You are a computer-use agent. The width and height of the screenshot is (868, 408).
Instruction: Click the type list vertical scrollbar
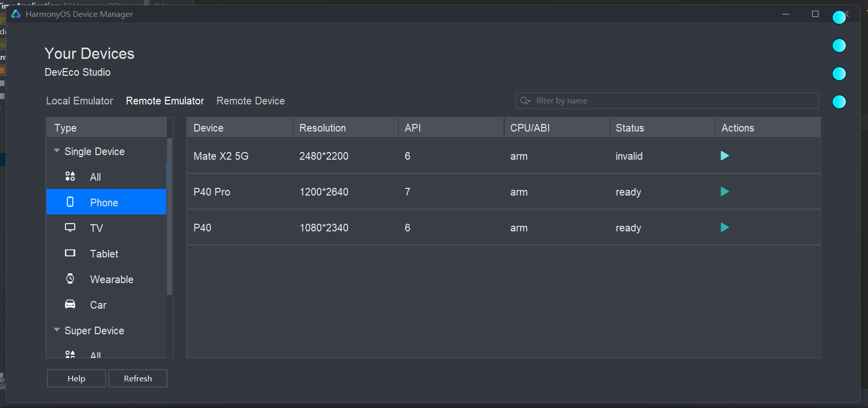click(x=169, y=217)
